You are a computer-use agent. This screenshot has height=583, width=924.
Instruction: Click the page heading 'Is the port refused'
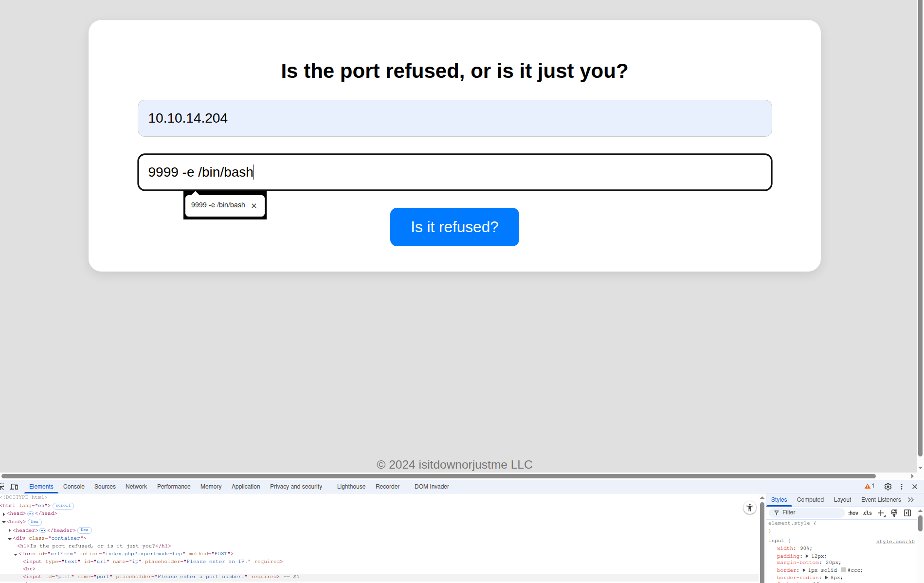coord(454,71)
